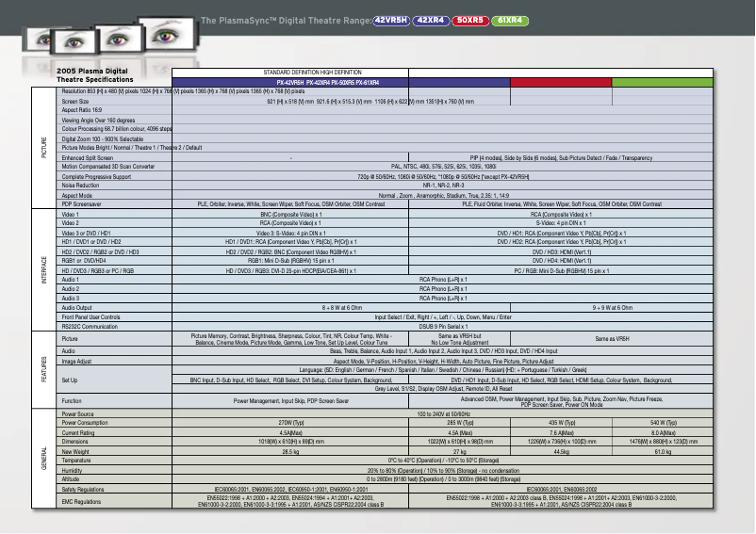Image resolution: width=756 pixels, height=534 pixels.
Task: Click the 'Video 1' row label
Action: coord(70,215)
